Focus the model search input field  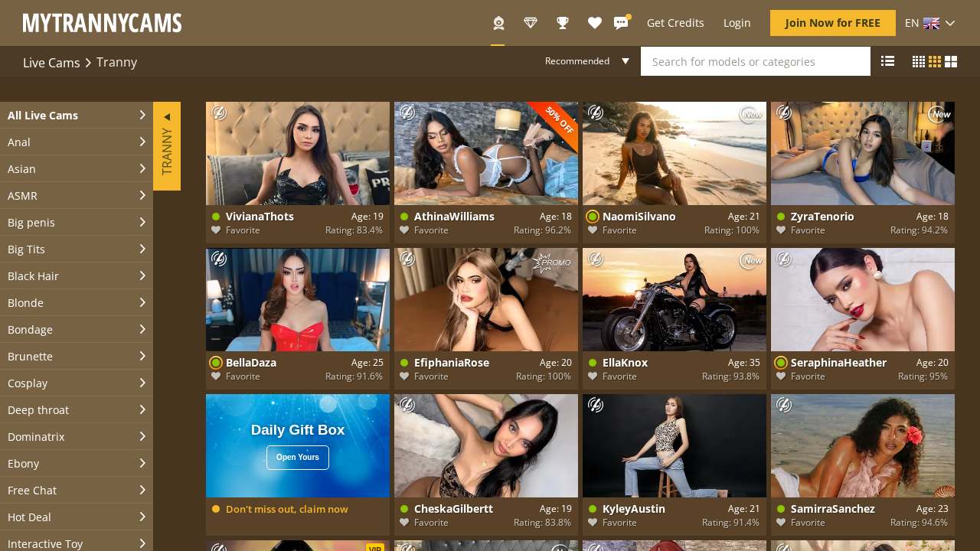[756, 61]
